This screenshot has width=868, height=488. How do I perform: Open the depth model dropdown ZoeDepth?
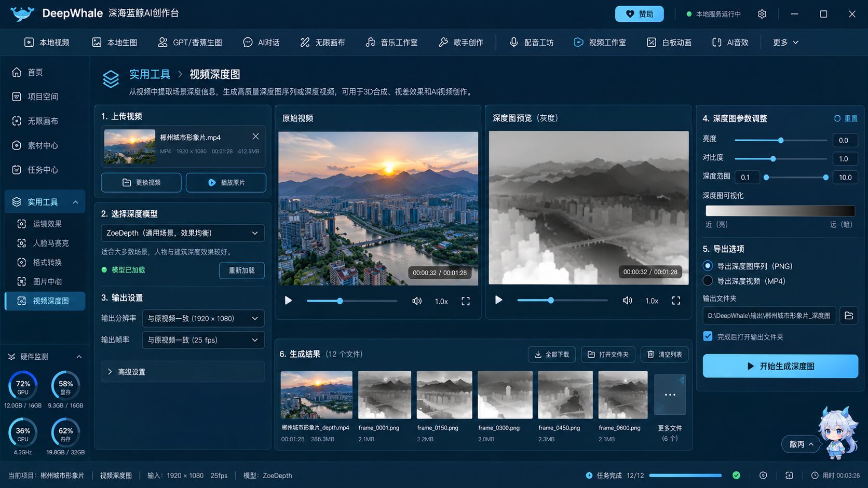pyautogui.click(x=183, y=233)
